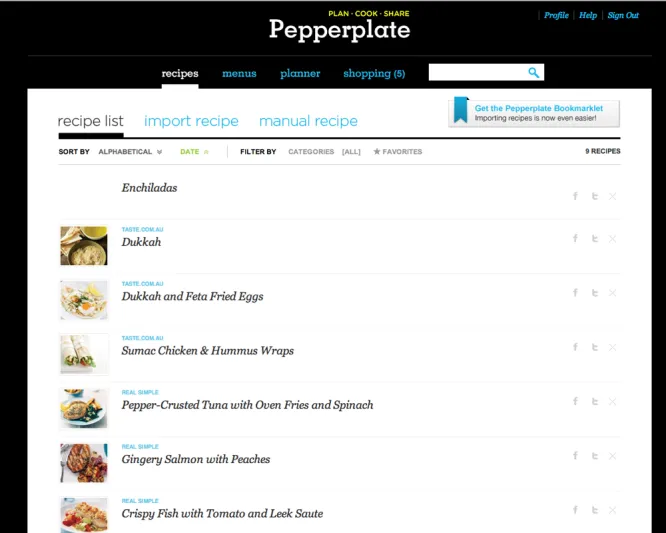Tweet the Pepper-Crusted Tuna recipe
The width and height of the screenshot is (666, 533).
click(594, 401)
